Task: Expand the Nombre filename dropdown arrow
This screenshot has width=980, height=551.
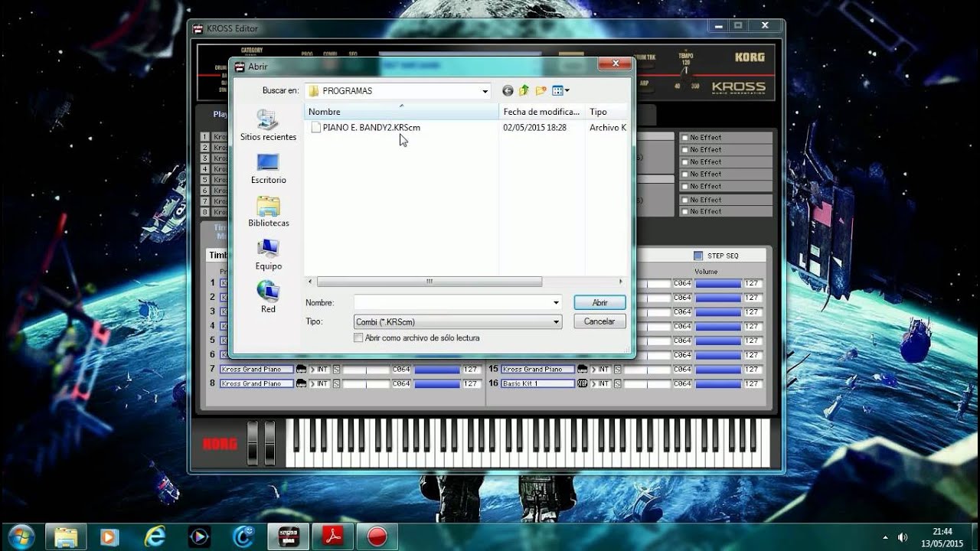Action: [x=556, y=303]
